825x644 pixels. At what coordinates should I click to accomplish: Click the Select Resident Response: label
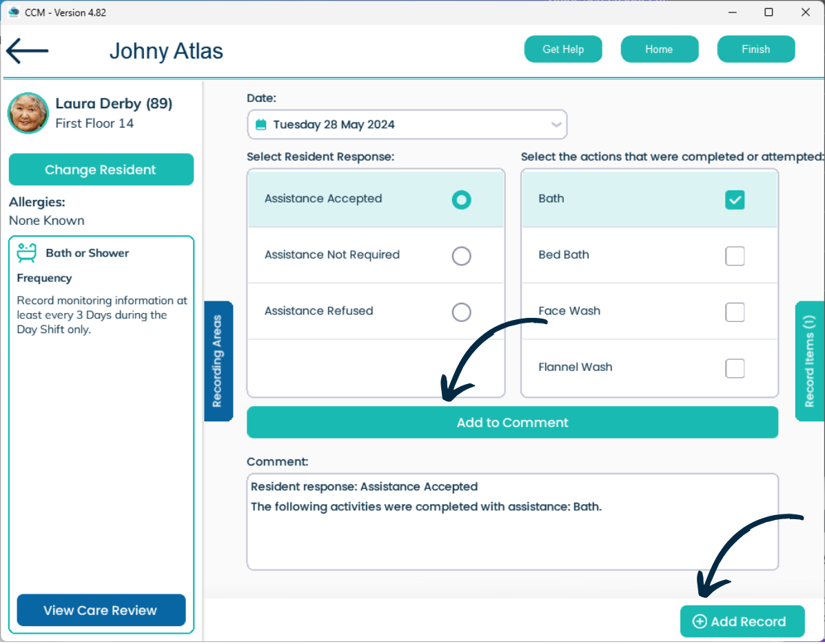[320, 157]
